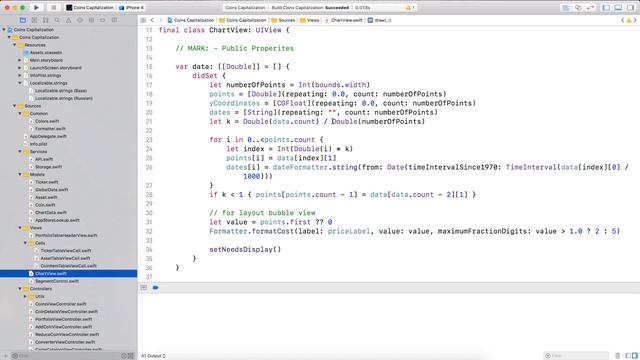Toggle recent files filter in navigator

124,356
